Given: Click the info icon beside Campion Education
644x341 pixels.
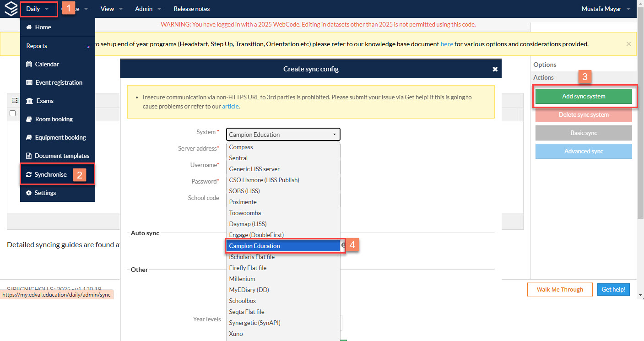Looking at the screenshot, I should tap(343, 246).
